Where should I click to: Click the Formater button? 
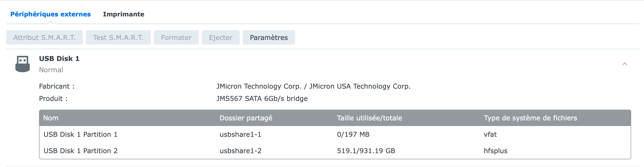click(x=176, y=38)
